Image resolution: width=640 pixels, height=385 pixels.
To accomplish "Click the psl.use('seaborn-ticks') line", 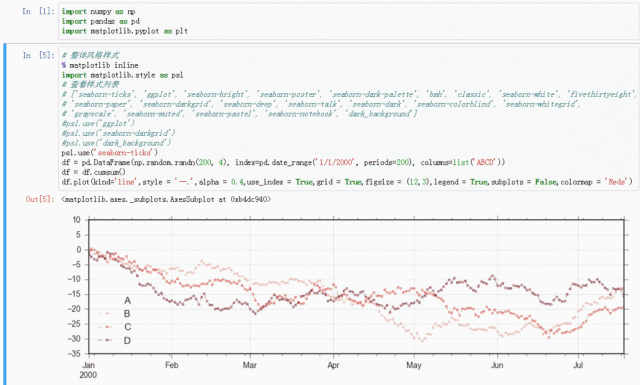I will 109,153.
